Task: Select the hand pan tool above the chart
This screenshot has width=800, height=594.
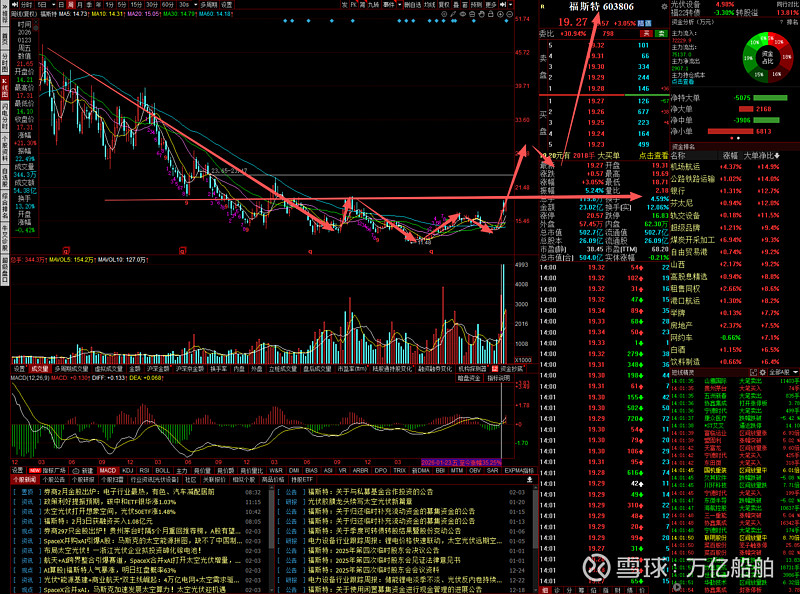Action: [x=481, y=14]
